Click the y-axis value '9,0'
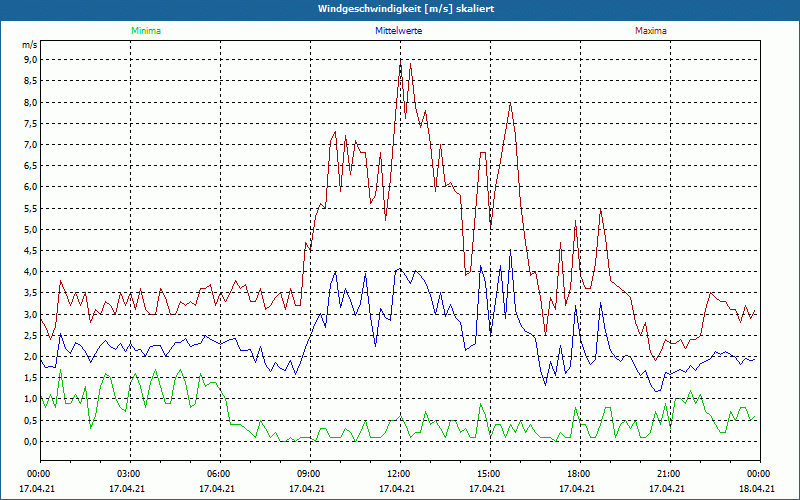 click(31, 60)
